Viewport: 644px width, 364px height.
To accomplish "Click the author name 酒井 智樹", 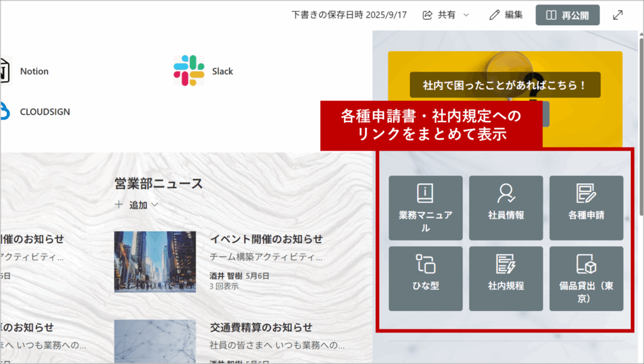I will (226, 276).
